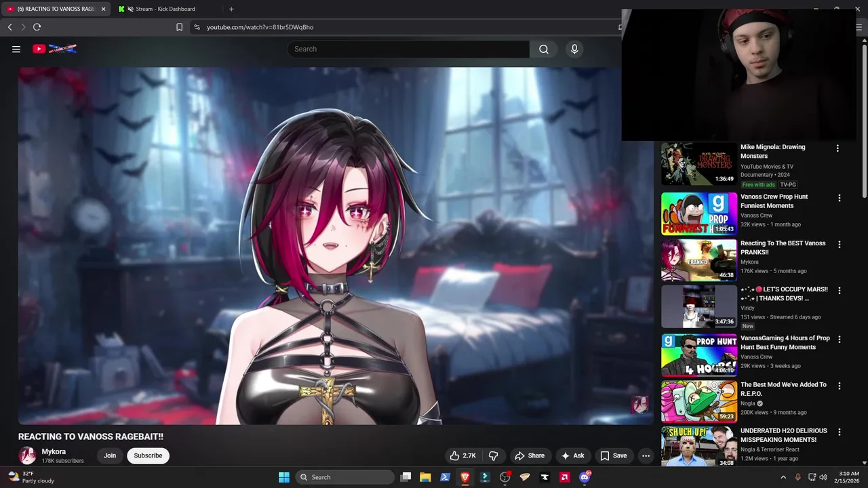Click Viridy channel name
Screen dimensions: 868x488
pos(747,308)
